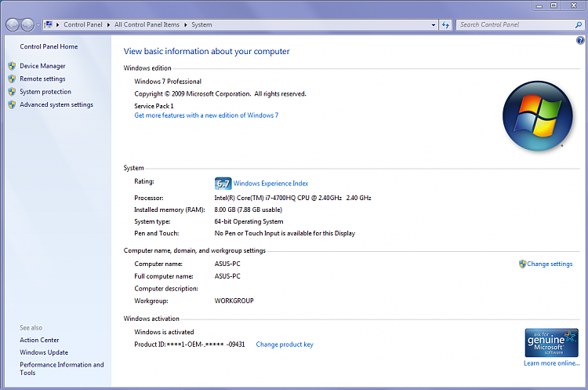
Task: Expand the arrow before Control Panel breadcrumb
Action: pos(58,25)
